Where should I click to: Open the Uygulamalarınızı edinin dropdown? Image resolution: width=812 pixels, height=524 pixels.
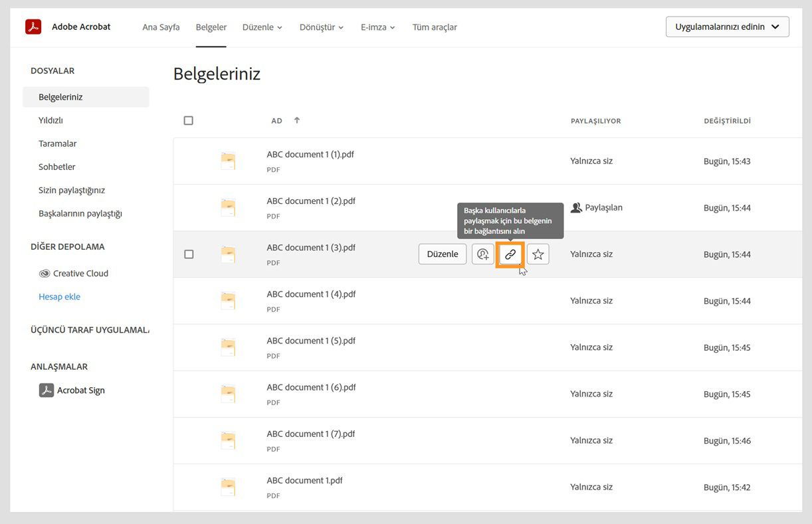pos(727,27)
